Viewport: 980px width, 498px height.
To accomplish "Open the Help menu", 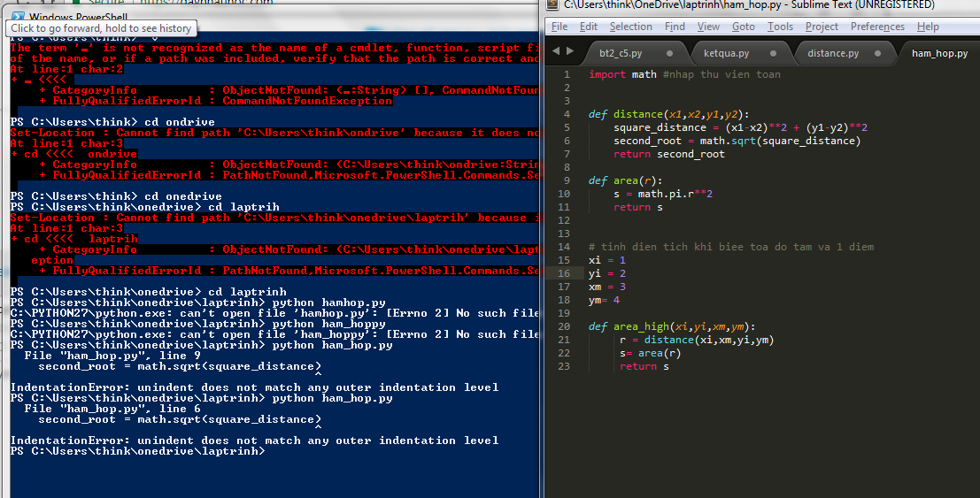I will (928, 27).
